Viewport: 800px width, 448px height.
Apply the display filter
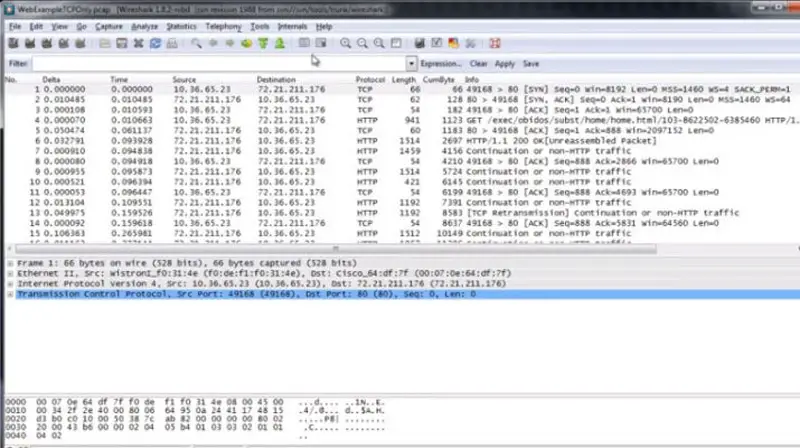point(505,64)
